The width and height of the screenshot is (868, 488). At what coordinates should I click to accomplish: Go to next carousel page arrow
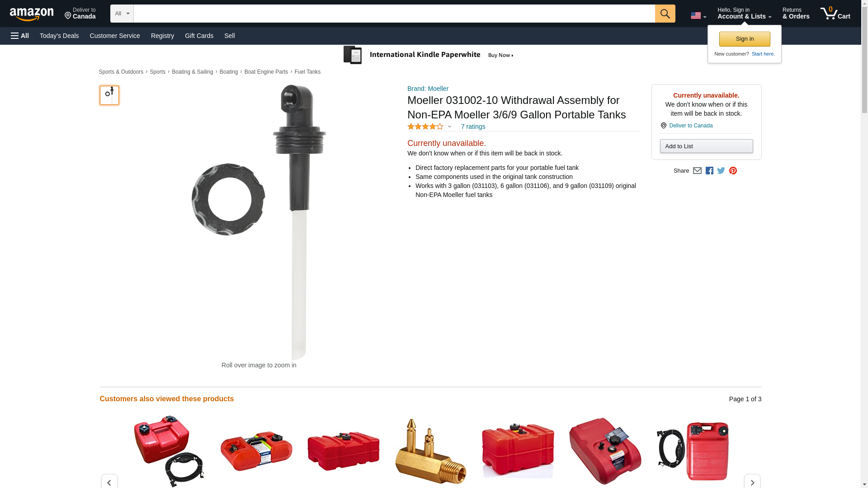pyautogui.click(x=752, y=482)
